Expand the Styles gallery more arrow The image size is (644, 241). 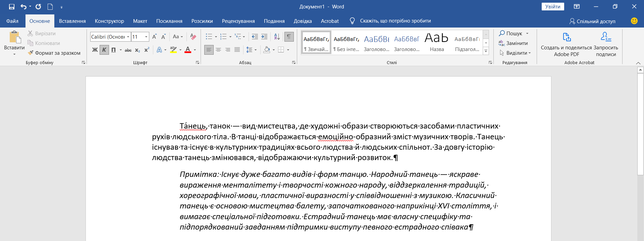click(x=486, y=51)
